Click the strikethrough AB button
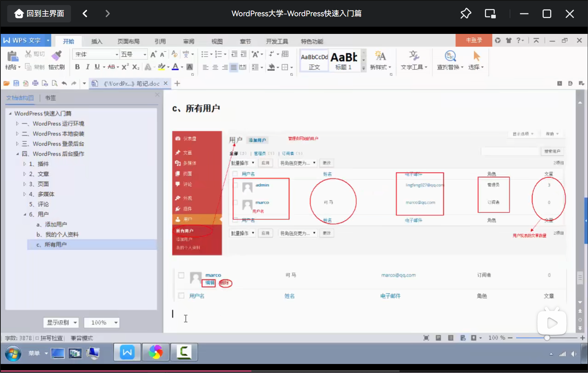The width and height of the screenshot is (588, 373). coord(111,67)
